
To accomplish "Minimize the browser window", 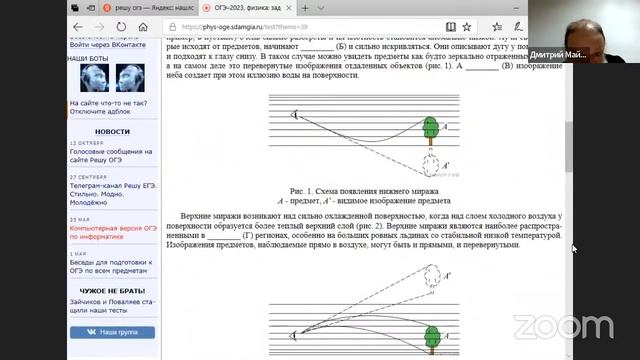I will tap(516, 8).
